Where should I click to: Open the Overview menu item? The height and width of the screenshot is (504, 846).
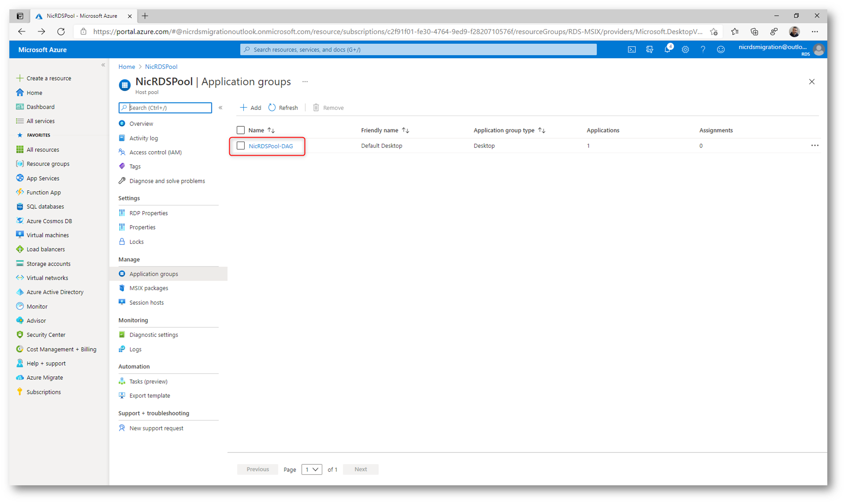[141, 124]
